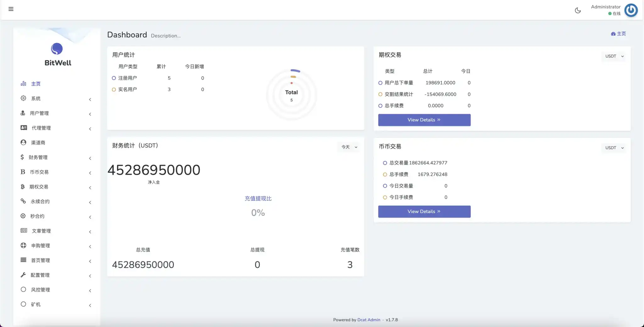Click the 财务管理 dollar icon

22,157
